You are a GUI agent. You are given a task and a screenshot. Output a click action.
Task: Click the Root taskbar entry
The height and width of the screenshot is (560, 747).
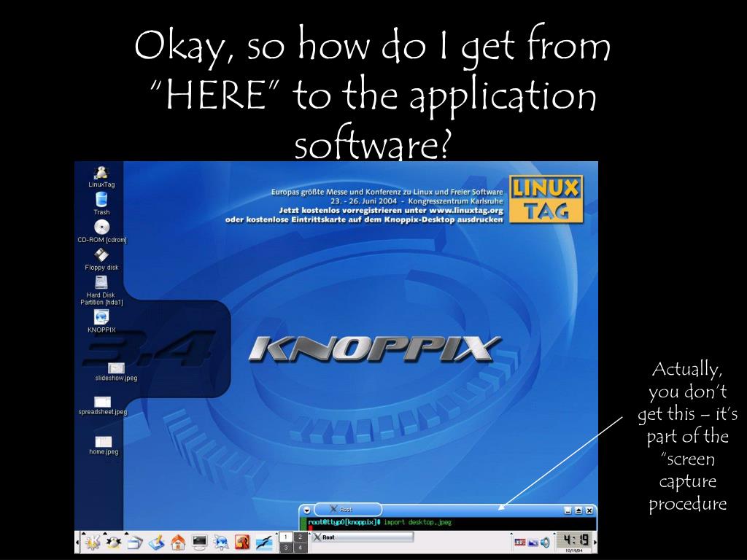(x=362, y=537)
